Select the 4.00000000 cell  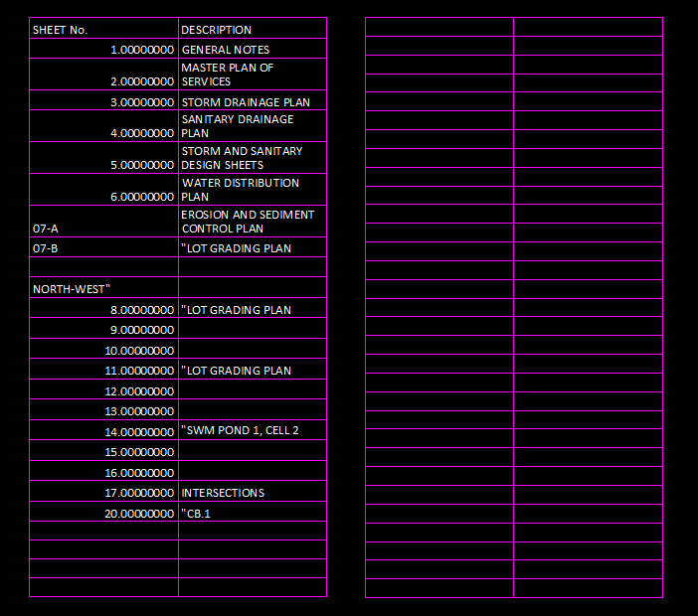(x=103, y=126)
